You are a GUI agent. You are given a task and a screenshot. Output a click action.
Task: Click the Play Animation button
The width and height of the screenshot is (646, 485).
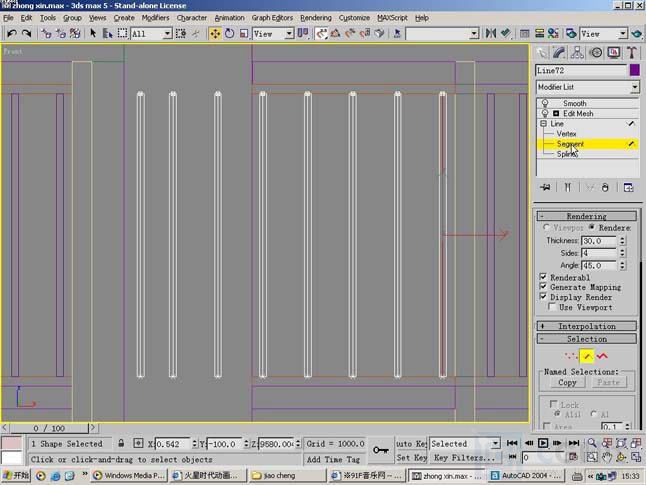coord(543,443)
